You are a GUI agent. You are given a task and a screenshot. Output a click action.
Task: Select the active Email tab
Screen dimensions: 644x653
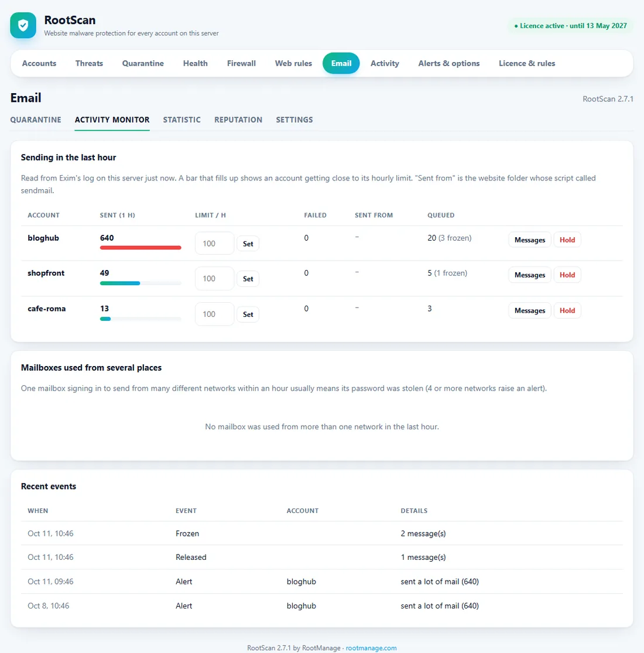(x=341, y=63)
